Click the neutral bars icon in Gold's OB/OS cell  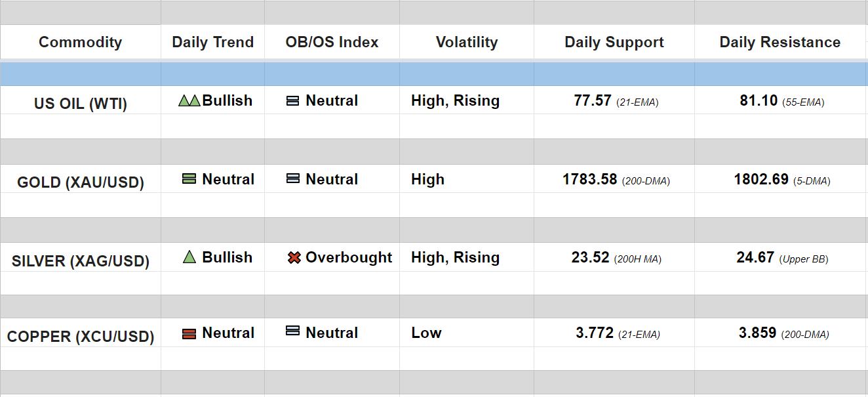point(293,178)
